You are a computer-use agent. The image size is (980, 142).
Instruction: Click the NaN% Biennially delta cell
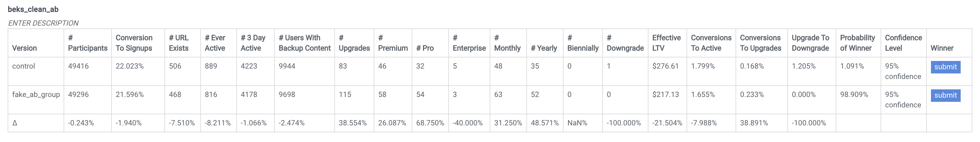pyautogui.click(x=577, y=123)
